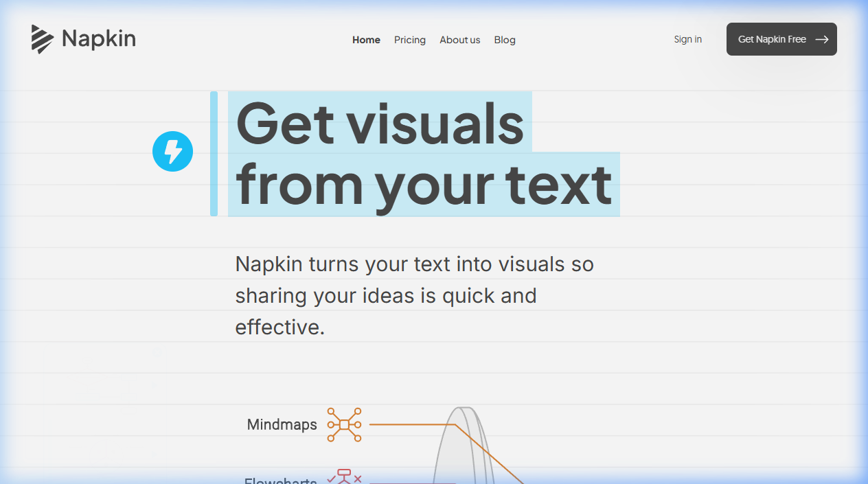Screen dimensions: 868x484
Task: Click the Sign in link
Action: coord(687,39)
